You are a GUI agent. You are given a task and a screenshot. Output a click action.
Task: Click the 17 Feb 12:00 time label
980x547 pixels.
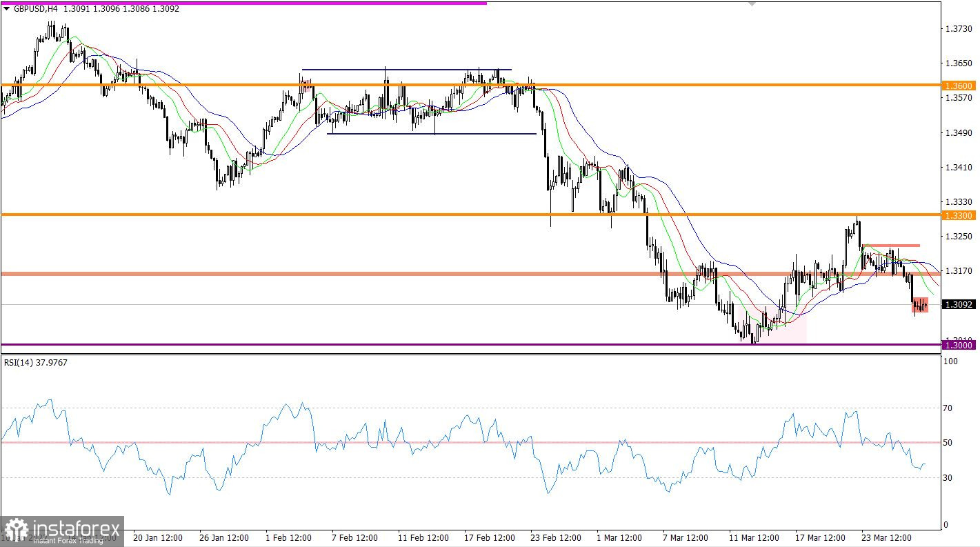(x=490, y=537)
